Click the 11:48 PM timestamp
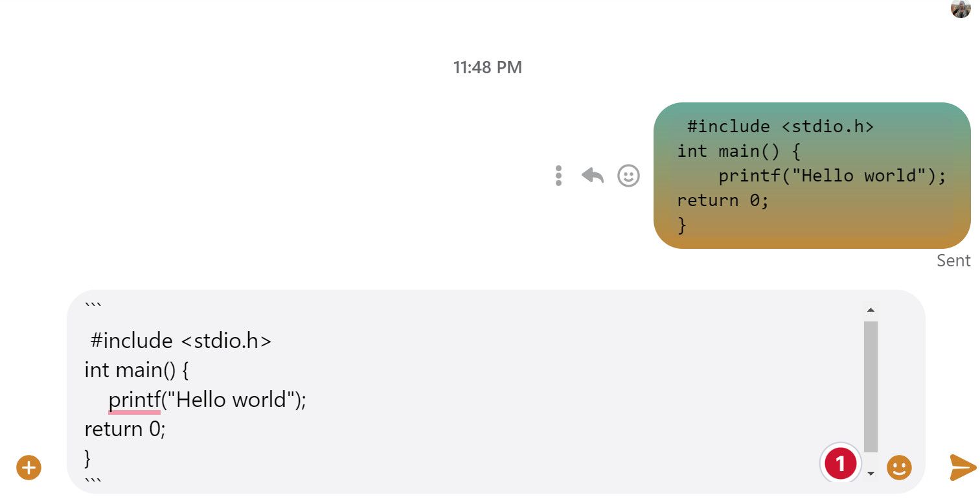Viewport: 980px width, 499px height. click(x=487, y=67)
